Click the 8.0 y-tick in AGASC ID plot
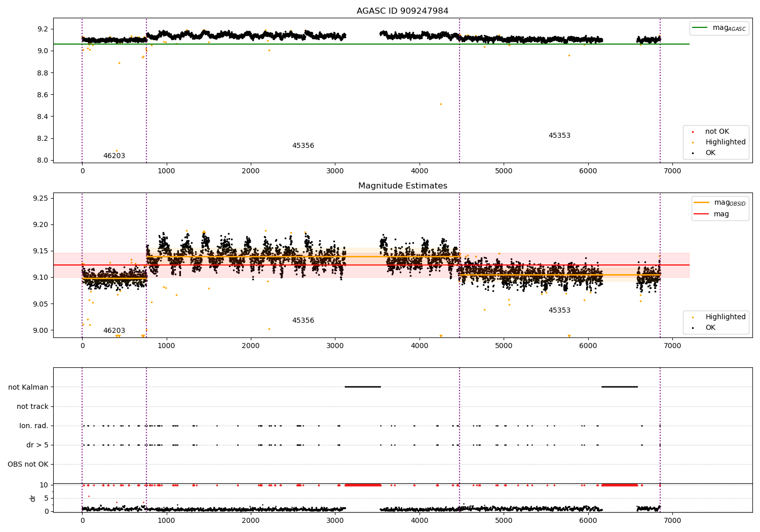The height and width of the screenshot is (532, 760). (x=43, y=160)
